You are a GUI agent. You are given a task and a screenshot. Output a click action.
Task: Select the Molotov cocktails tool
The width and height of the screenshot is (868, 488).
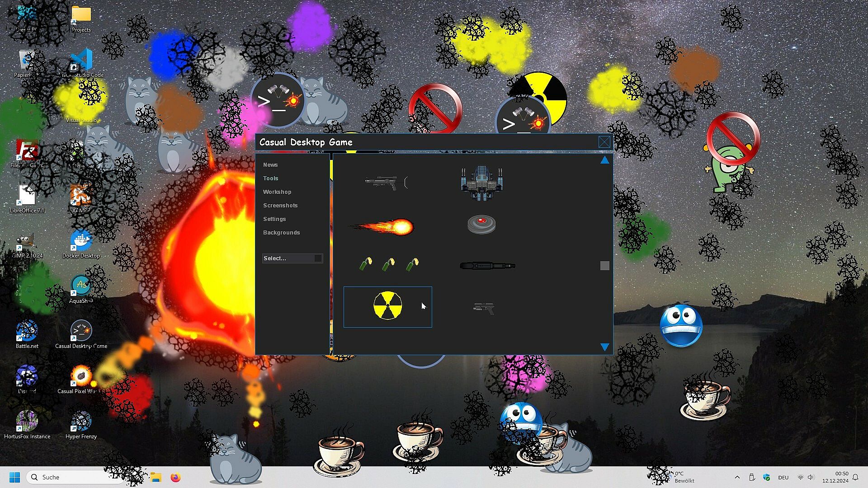click(389, 264)
